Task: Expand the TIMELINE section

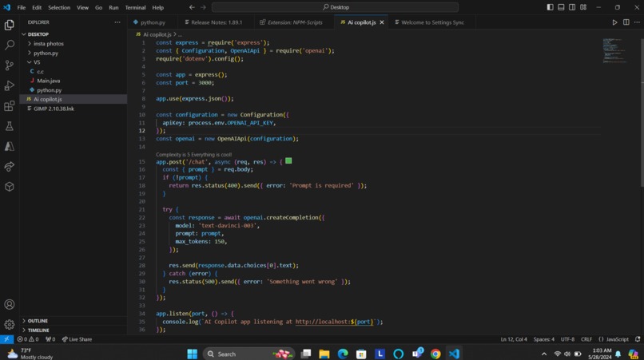Action: (74, 330)
